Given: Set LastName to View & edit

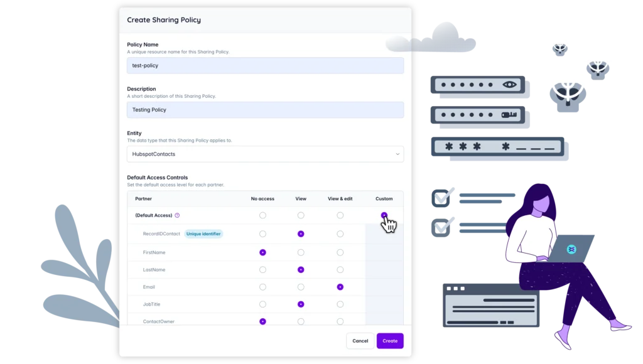Looking at the screenshot, I should click(x=340, y=270).
